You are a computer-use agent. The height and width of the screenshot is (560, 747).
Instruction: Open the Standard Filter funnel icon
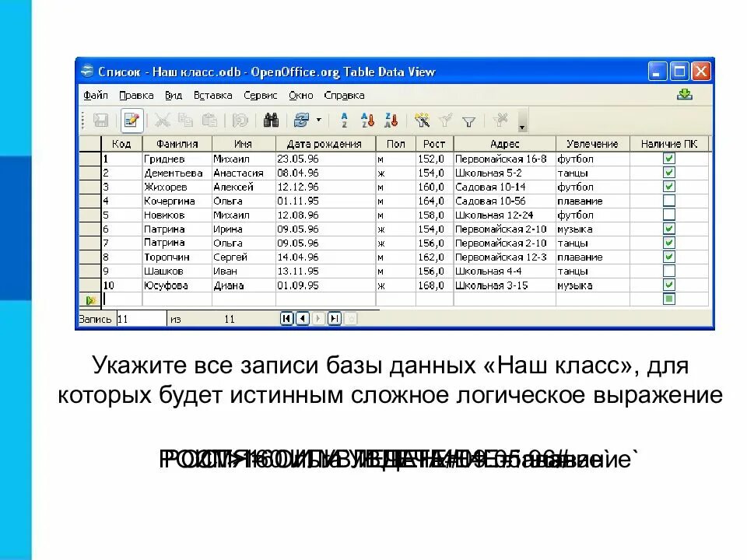click(468, 122)
